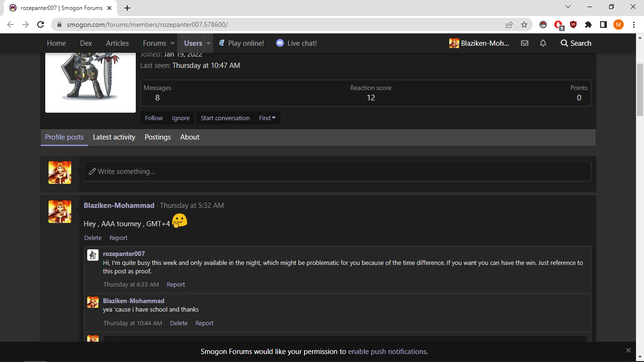The image size is (644, 362).
Task: Click the browser back arrow
Action: click(x=10, y=25)
